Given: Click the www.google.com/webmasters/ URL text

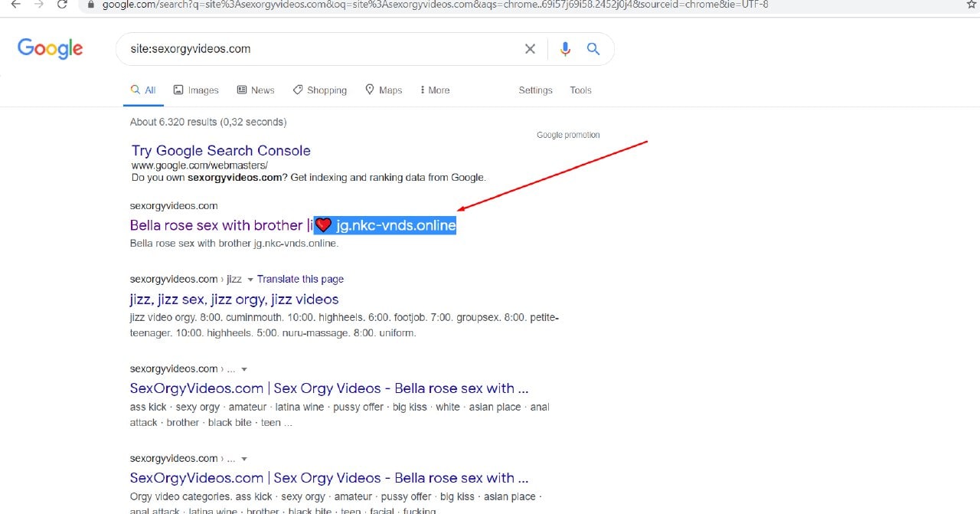Looking at the screenshot, I should coord(200,165).
